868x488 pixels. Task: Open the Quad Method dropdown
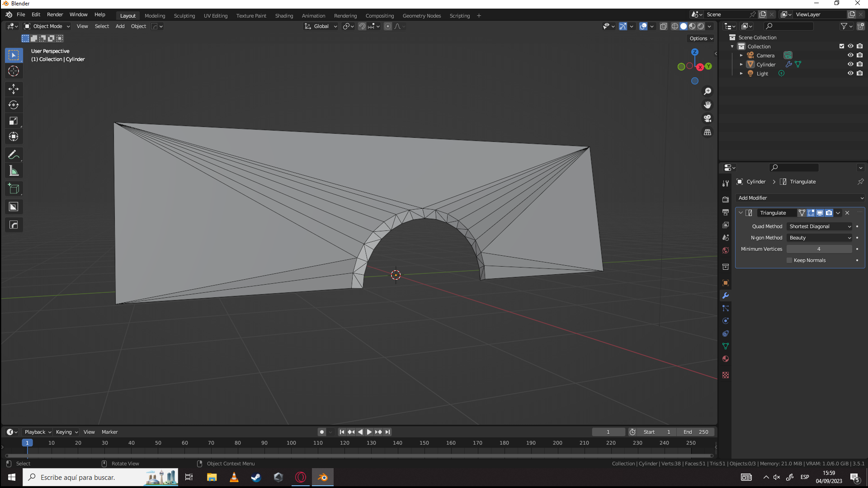point(820,226)
